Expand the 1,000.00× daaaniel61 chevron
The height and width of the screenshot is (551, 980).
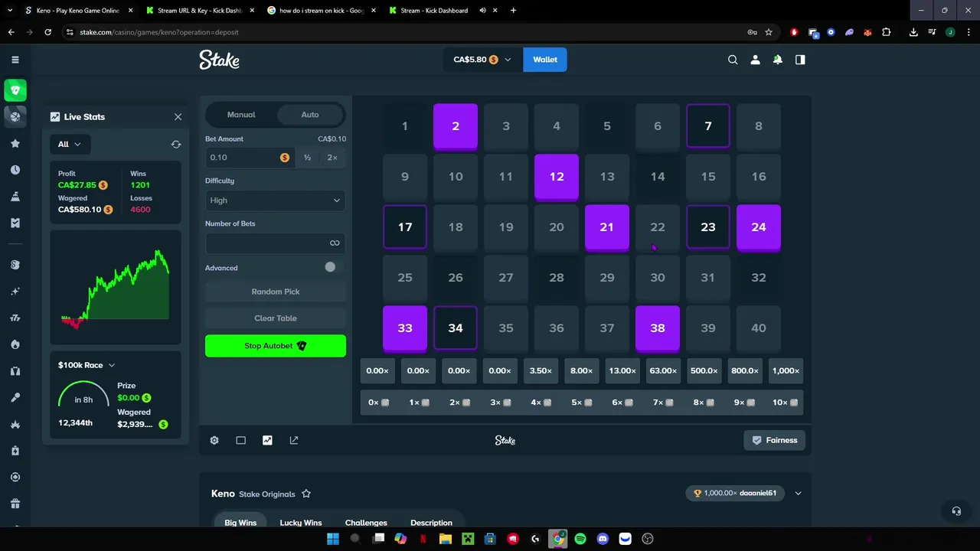[x=798, y=494]
